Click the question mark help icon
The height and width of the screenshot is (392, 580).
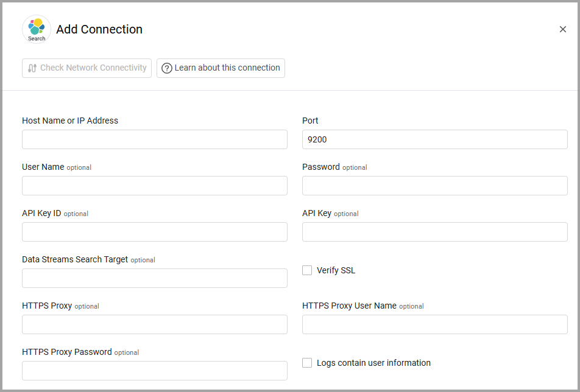pos(166,68)
